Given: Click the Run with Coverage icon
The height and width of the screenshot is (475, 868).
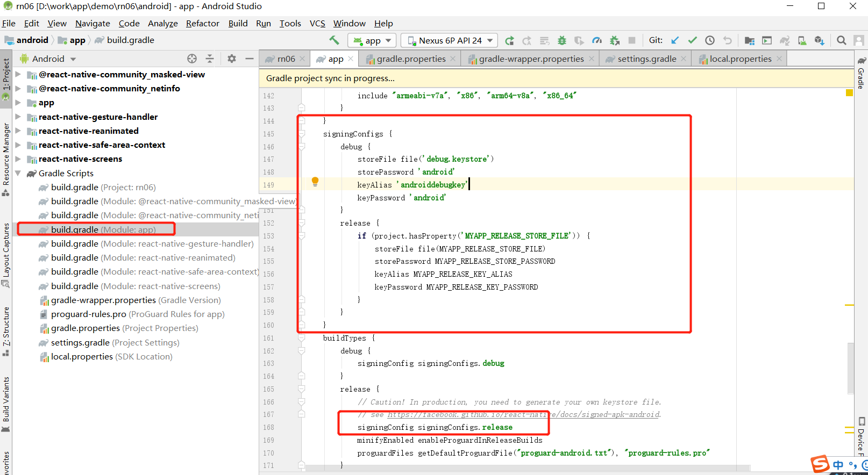Looking at the screenshot, I should [x=579, y=40].
